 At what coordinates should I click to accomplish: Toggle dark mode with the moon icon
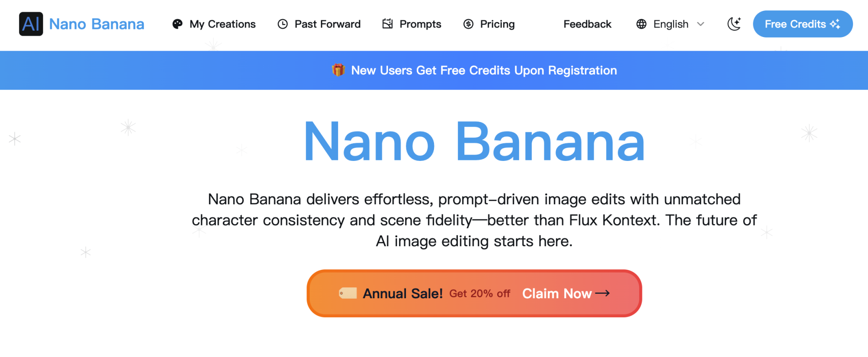point(734,24)
